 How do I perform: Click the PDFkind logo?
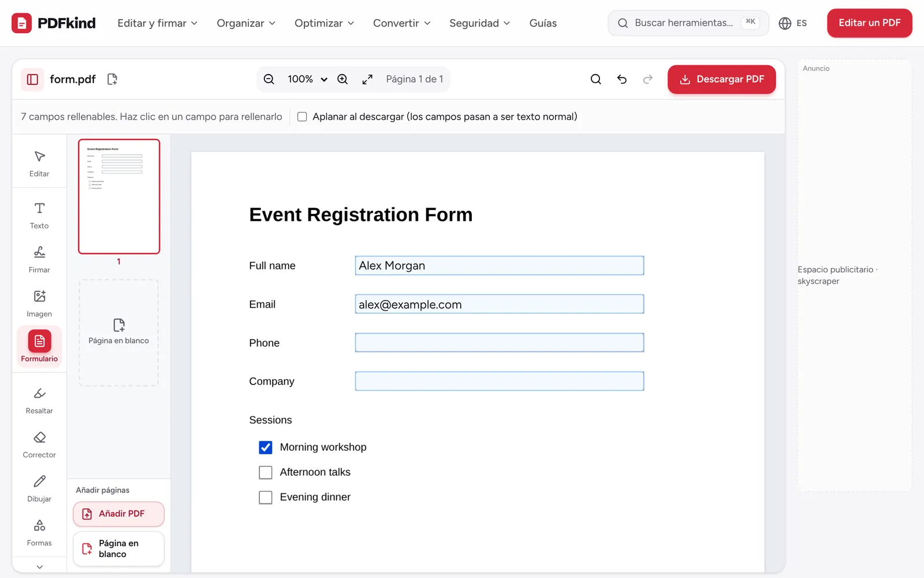pos(54,23)
